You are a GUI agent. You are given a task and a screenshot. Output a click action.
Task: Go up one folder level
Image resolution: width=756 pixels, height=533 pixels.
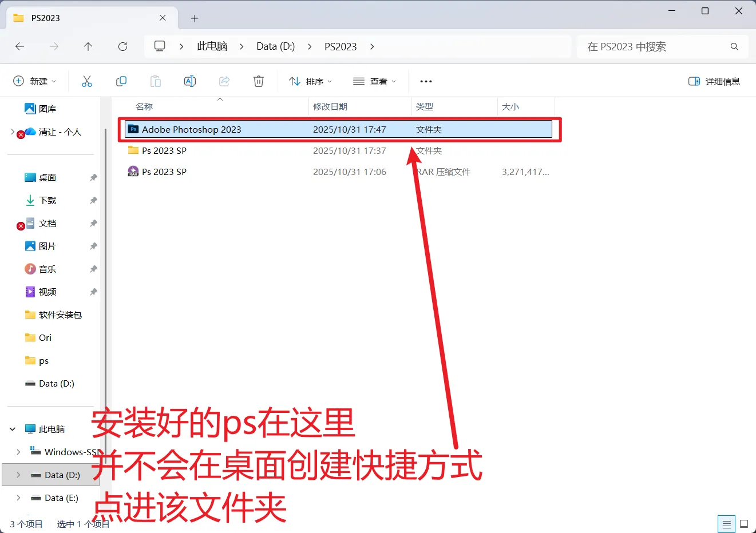[88, 46]
